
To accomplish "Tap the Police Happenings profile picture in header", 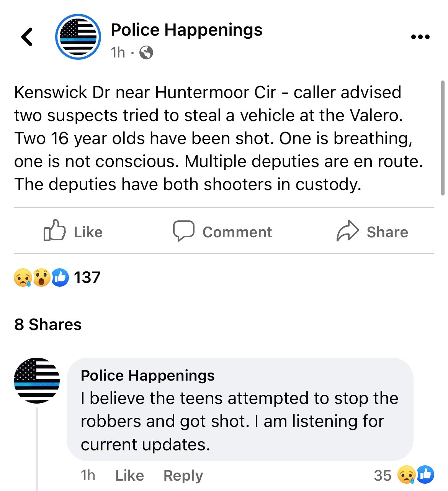I will pyautogui.click(x=78, y=37).
